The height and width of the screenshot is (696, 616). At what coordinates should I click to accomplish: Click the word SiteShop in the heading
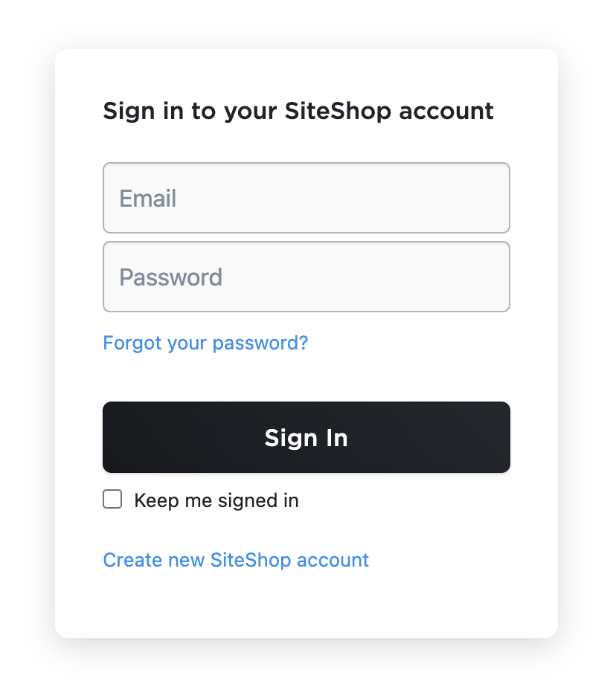tap(338, 111)
